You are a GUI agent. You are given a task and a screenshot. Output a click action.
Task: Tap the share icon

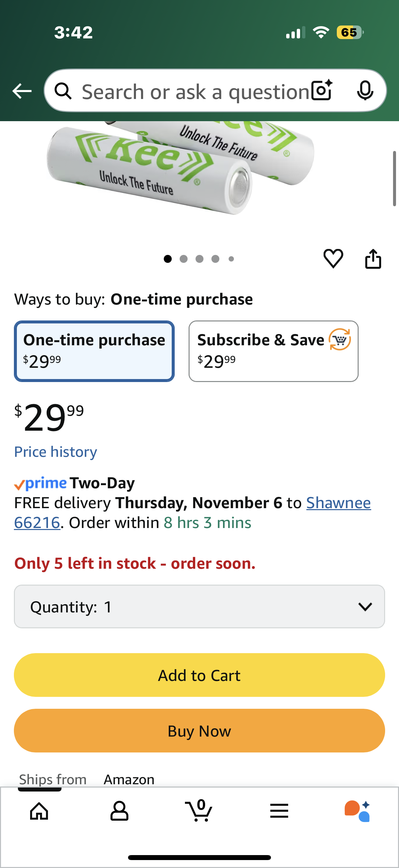pyautogui.click(x=373, y=259)
